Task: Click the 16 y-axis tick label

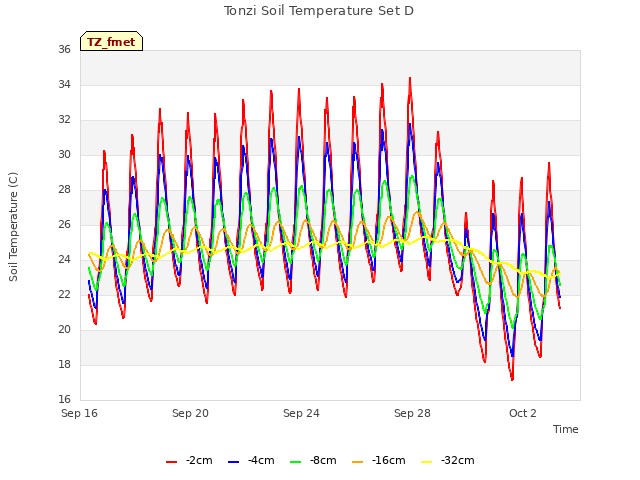Action: pyautogui.click(x=64, y=399)
